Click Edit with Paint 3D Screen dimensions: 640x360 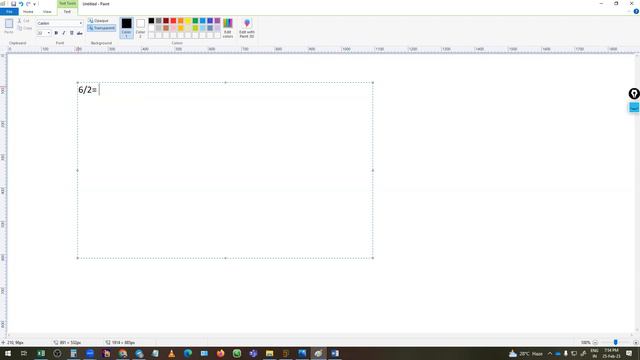247,28
